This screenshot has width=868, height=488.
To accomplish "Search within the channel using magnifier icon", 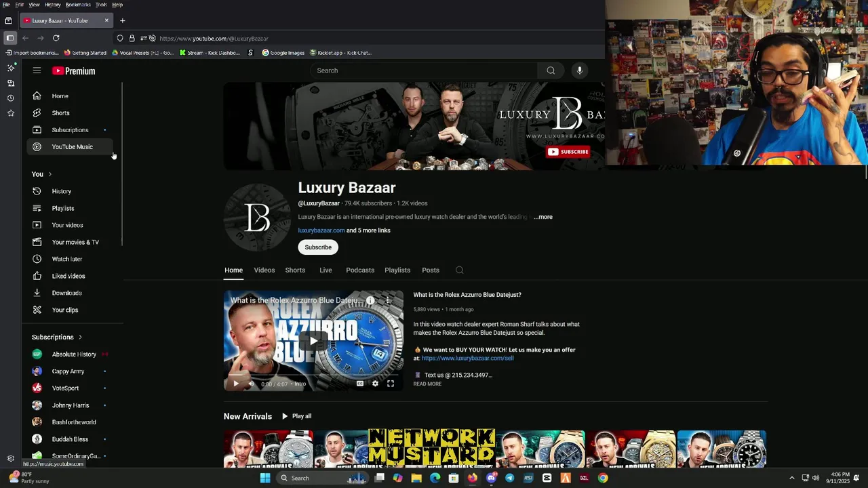I will [459, 270].
